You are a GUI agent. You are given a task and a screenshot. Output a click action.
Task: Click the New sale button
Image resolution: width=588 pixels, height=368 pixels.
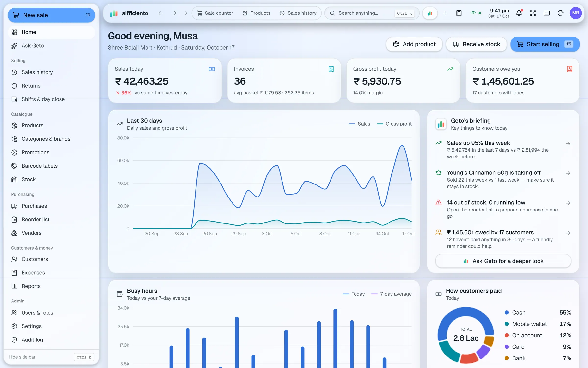(x=51, y=15)
